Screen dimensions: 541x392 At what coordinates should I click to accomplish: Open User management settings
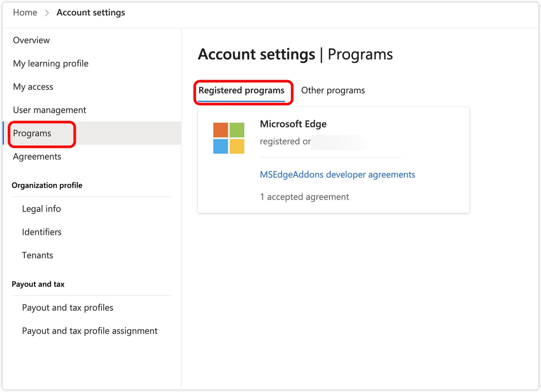point(49,110)
